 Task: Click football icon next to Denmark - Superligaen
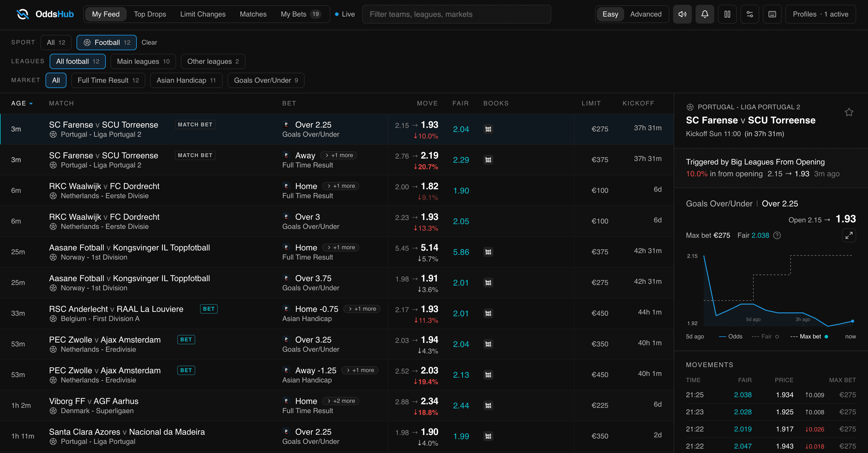tap(53, 411)
